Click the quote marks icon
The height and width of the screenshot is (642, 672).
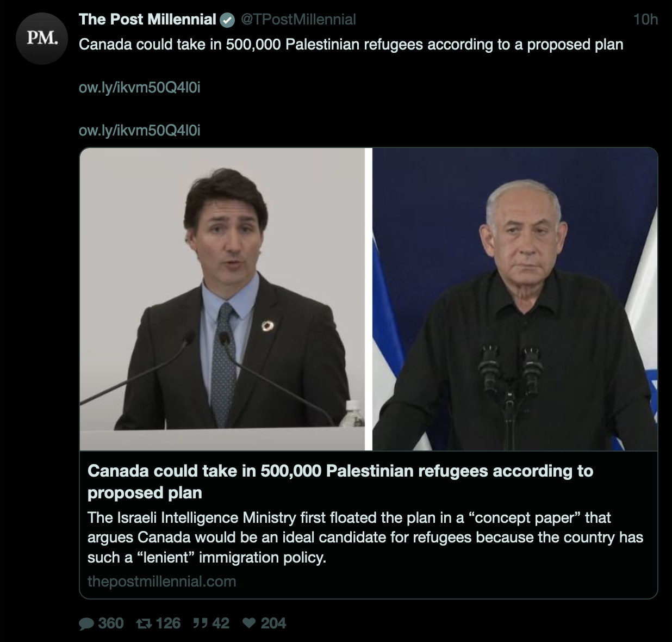(200, 623)
